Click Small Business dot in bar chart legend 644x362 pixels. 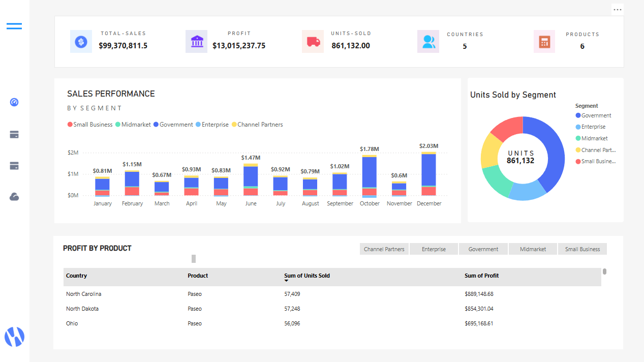pyautogui.click(x=70, y=125)
